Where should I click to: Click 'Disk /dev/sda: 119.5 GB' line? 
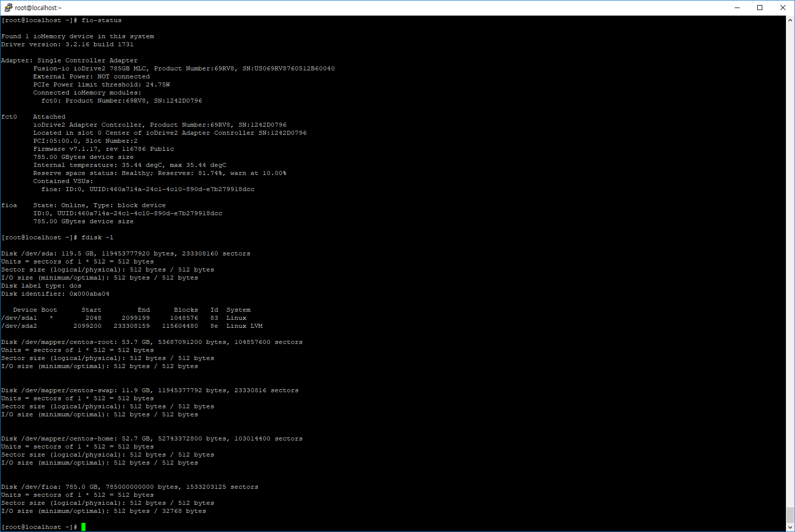click(126, 253)
